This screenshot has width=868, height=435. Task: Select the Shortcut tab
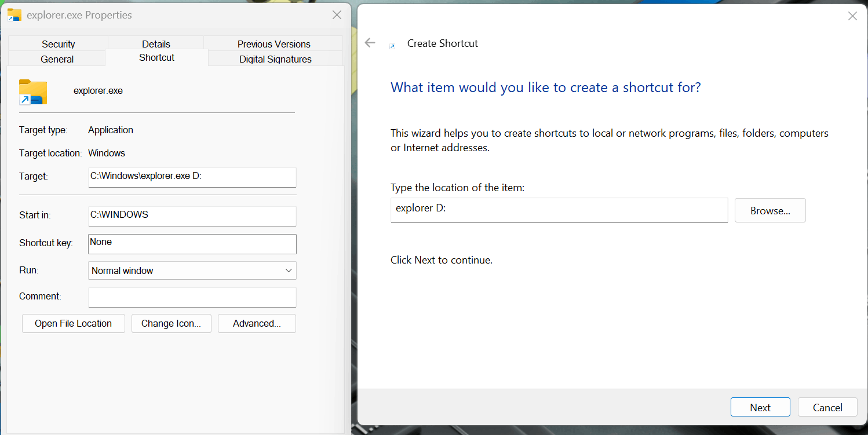point(156,57)
